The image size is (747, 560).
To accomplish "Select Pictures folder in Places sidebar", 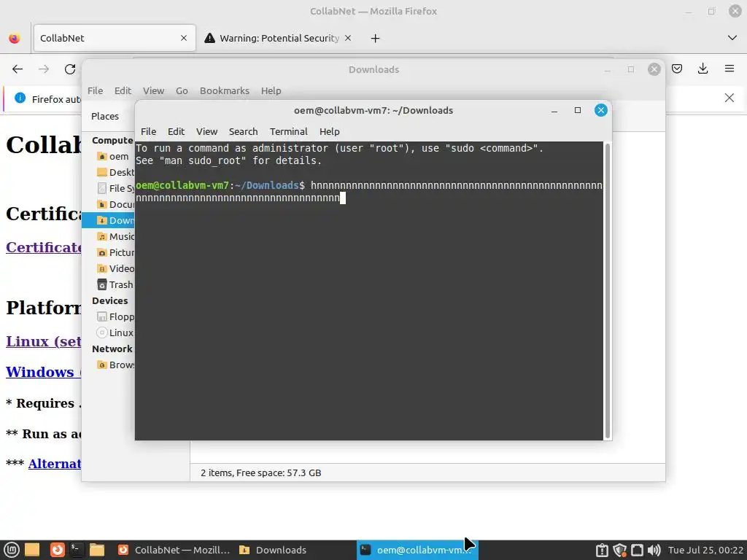I will pos(115,252).
